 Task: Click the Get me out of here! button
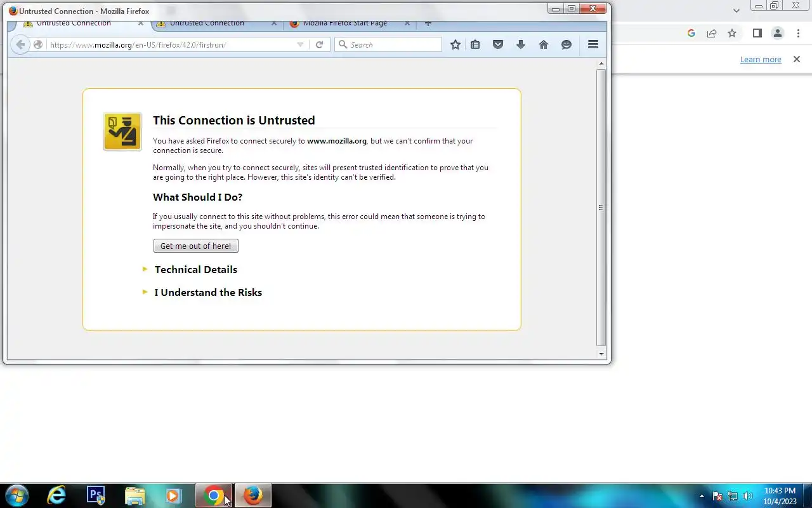[x=196, y=246]
